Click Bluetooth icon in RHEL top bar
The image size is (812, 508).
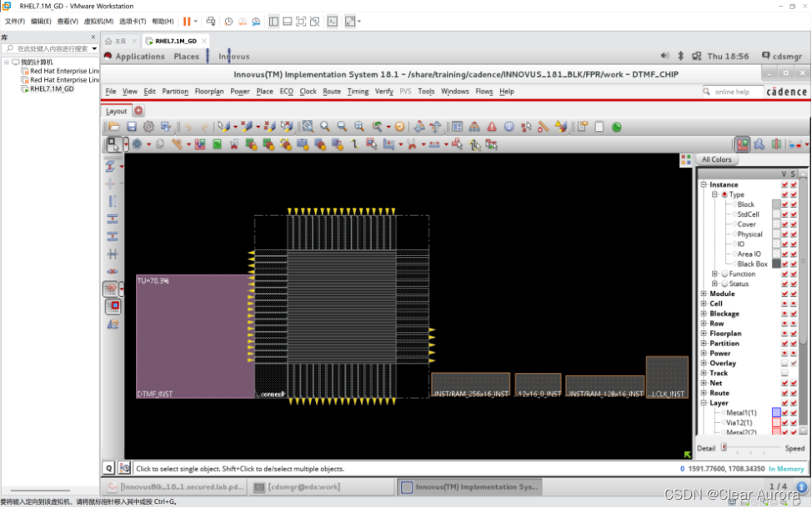(x=680, y=56)
